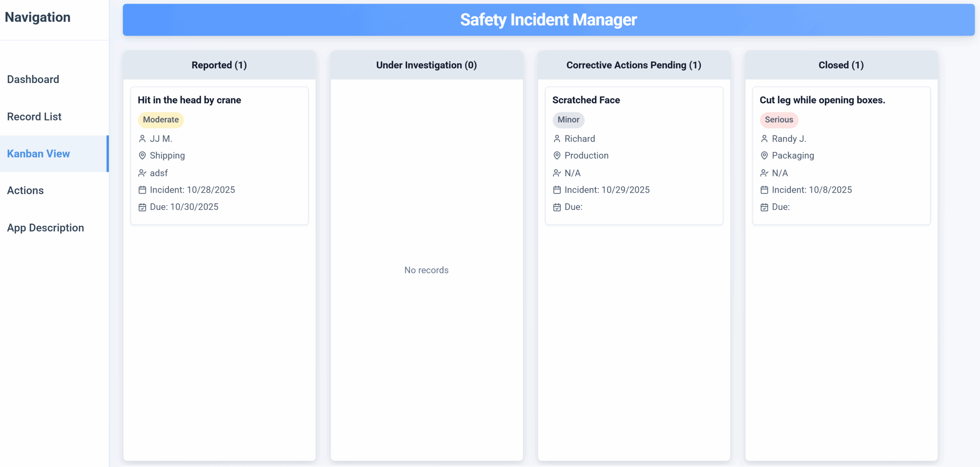Click due-date icon beside Due: 10/30/2025

click(x=142, y=207)
